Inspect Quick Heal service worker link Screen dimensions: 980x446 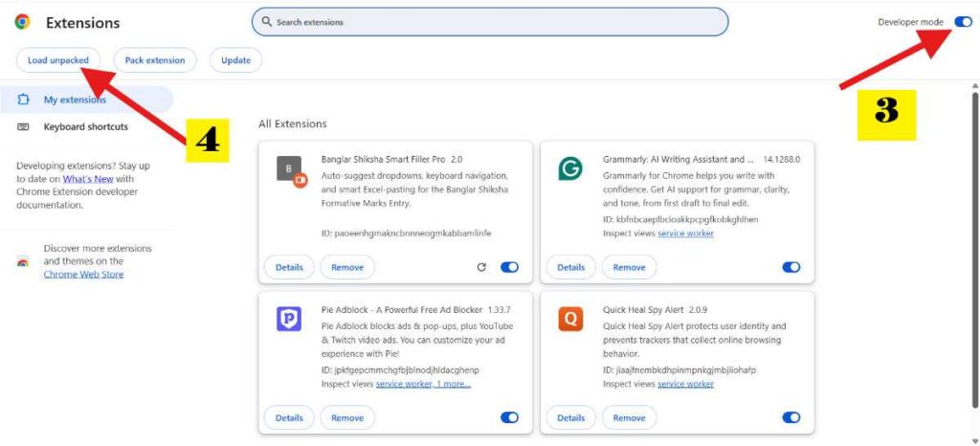(x=685, y=384)
